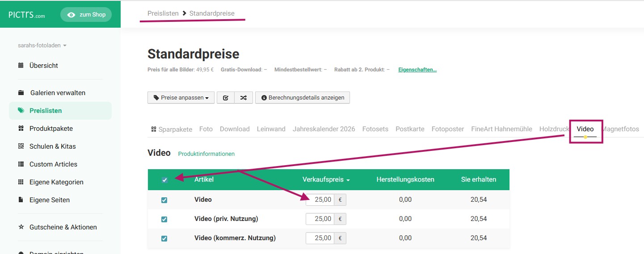Image resolution: width=644 pixels, height=254 pixels.
Task: Open Preislisten in the sidebar
Action: click(x=60, y=111)
